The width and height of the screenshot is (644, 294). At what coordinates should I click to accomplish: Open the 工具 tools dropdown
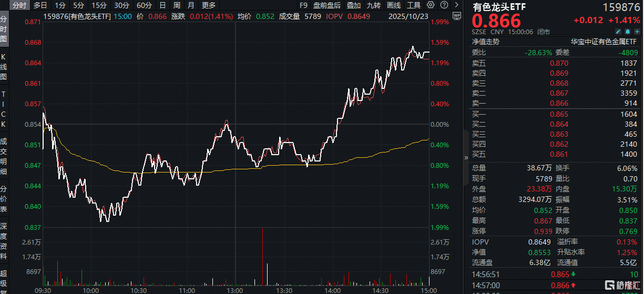(x=414, y=5)
